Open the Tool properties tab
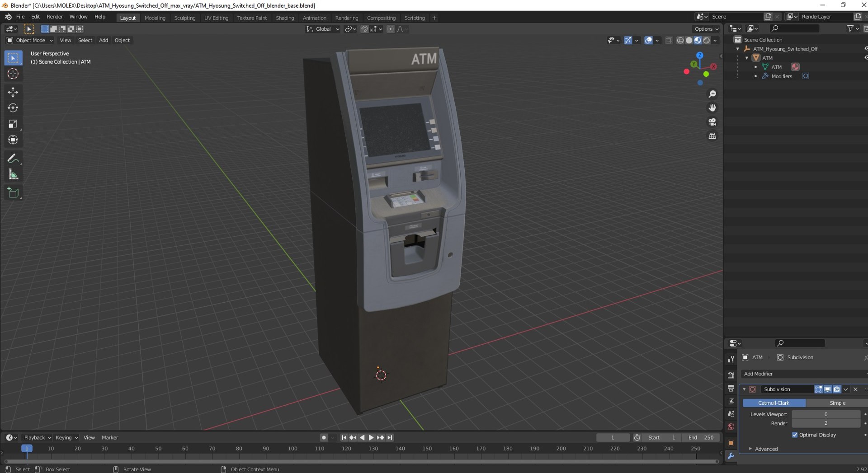The height and width of the screenshot is (473, 868). point(731,359)
